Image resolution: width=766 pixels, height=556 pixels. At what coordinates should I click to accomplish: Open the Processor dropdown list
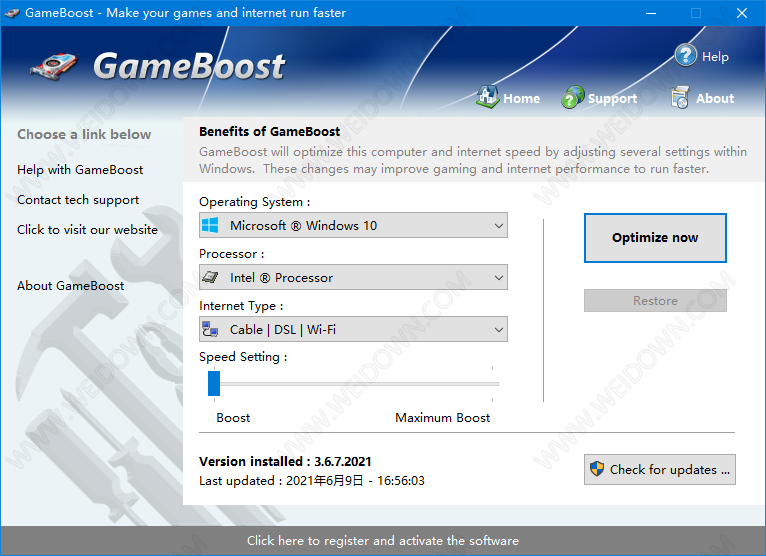pyautogui.click(x=499, y=277)
